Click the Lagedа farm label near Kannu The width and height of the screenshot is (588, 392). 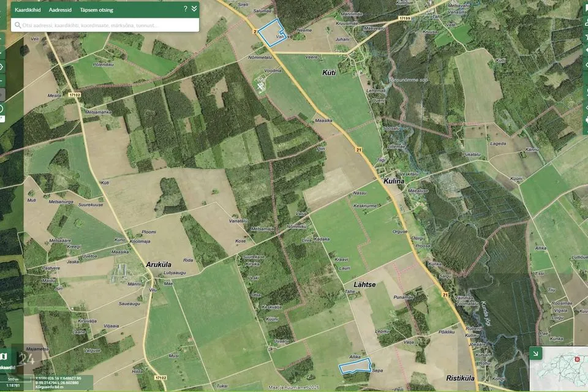point(498,144)
